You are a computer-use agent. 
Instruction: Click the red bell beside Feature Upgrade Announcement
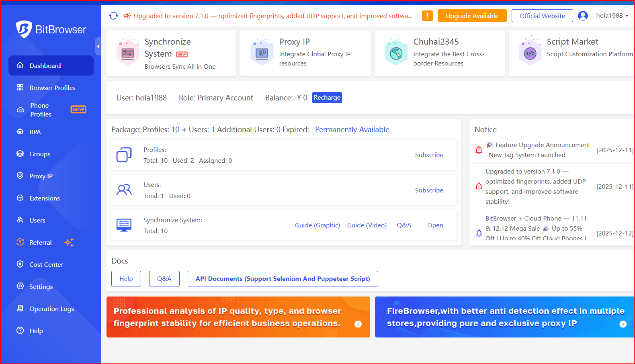click(479, 150)
